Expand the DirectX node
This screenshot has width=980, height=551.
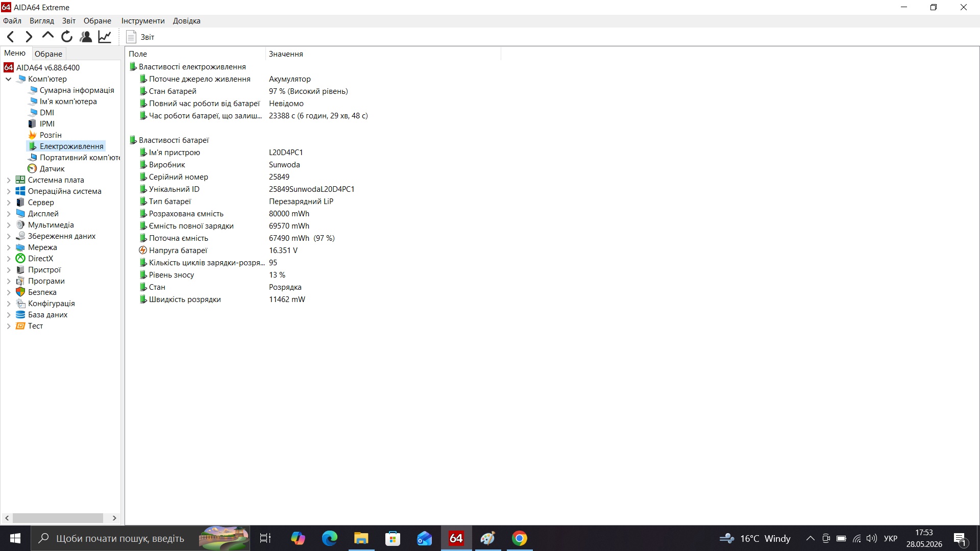coord(9,259)
